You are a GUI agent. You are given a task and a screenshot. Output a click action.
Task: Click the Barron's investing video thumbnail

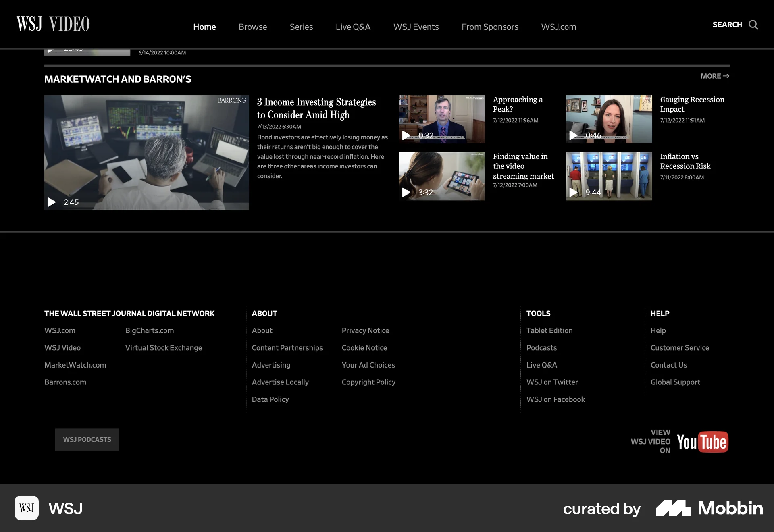[x=146, y=152]
